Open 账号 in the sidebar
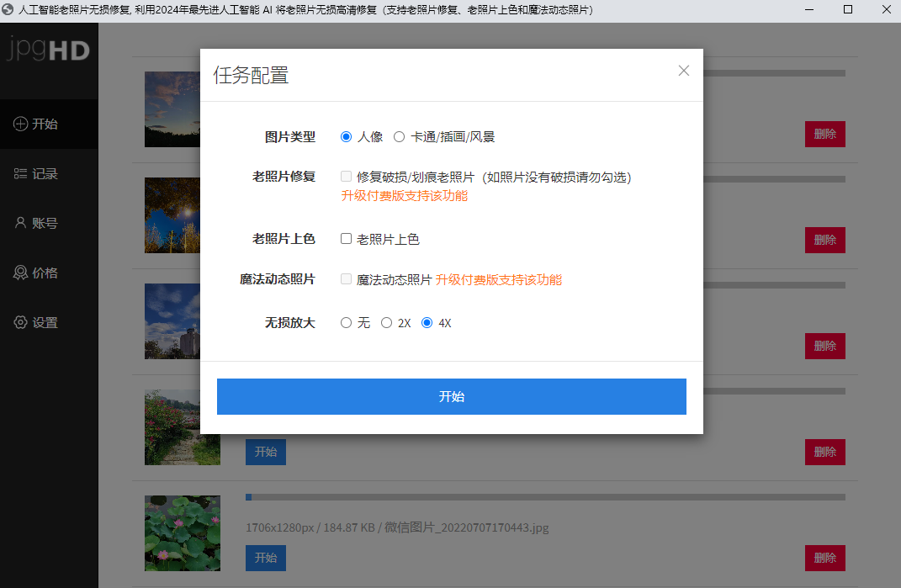901x588 pixels. click(x=49, y=223)
